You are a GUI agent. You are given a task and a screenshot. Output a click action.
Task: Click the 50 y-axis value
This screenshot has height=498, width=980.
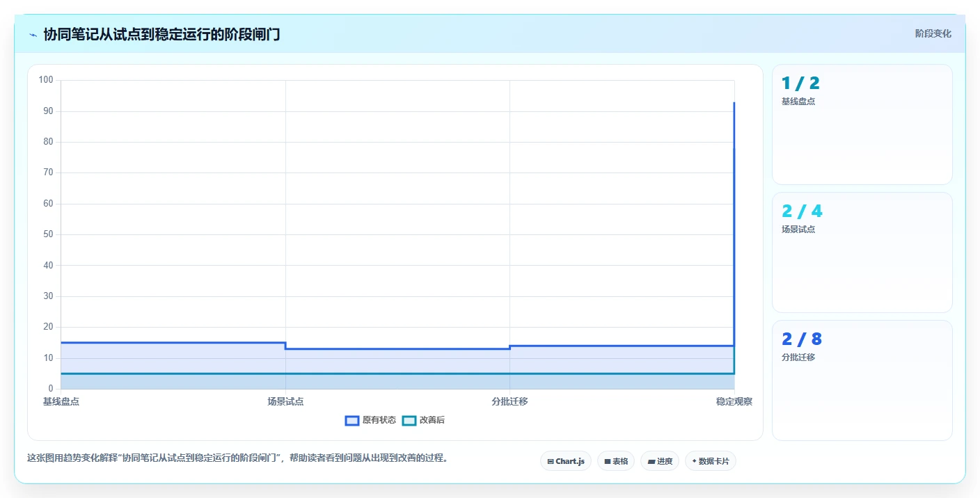[48, 234]
